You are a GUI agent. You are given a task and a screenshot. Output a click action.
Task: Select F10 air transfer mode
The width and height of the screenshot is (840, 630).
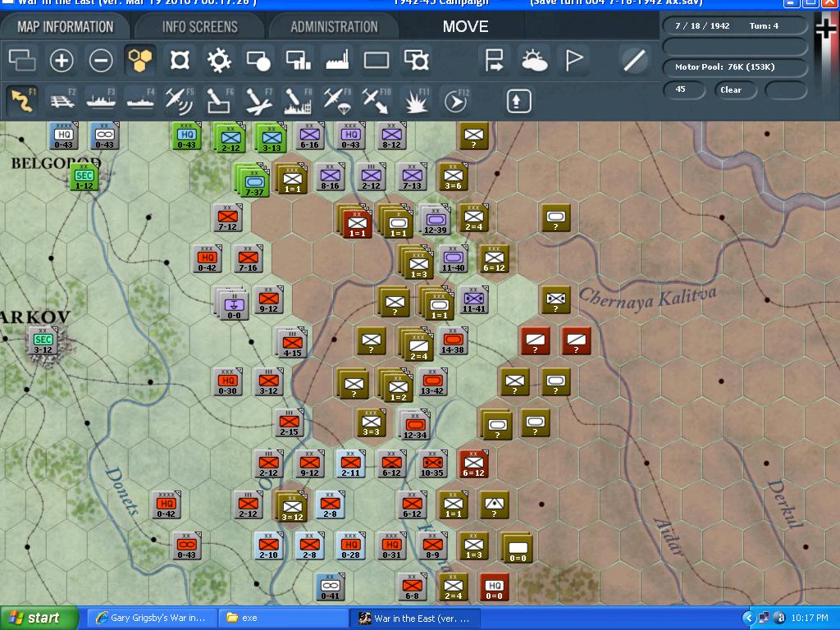[x=377, y=101]
